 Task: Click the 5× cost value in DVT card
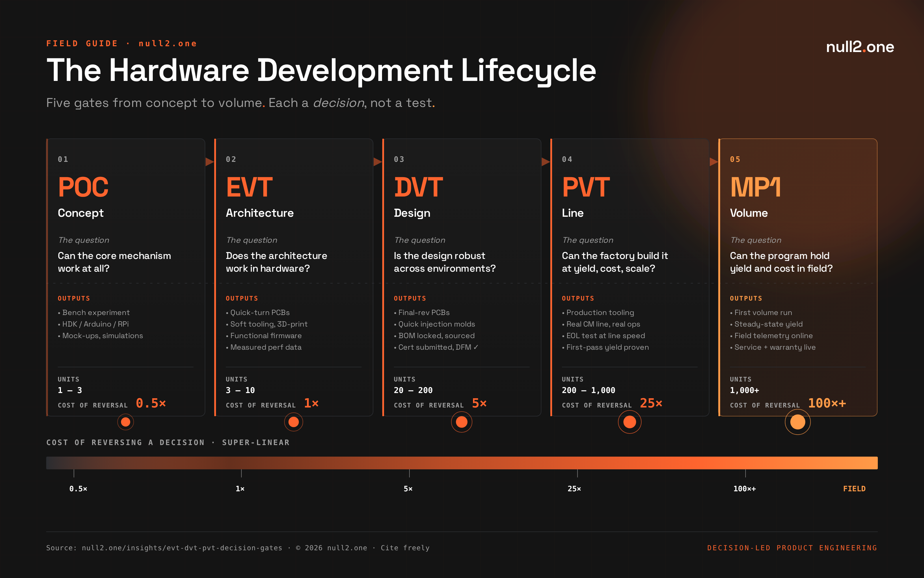click(479, 403)
